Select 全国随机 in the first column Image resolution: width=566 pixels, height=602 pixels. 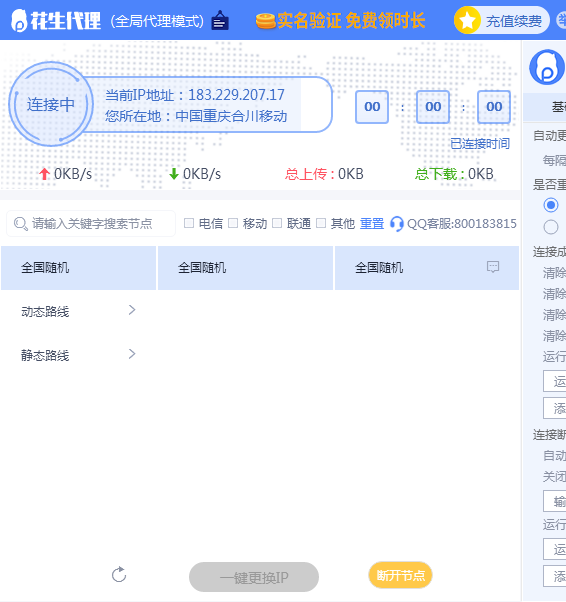click(x=78, y=268)
